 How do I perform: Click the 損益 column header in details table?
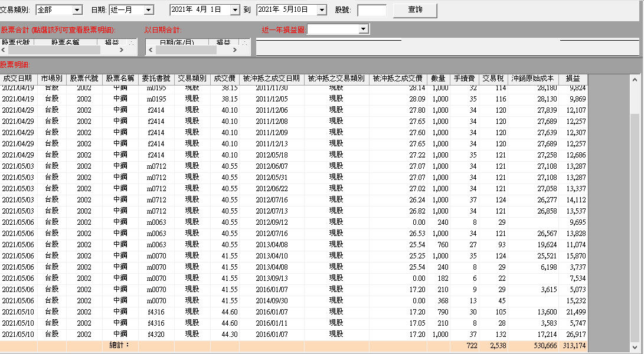tap(573, 78)
